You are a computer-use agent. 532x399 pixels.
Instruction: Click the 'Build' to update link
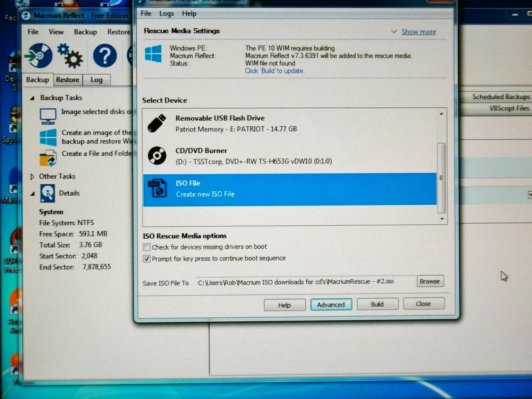275,71
